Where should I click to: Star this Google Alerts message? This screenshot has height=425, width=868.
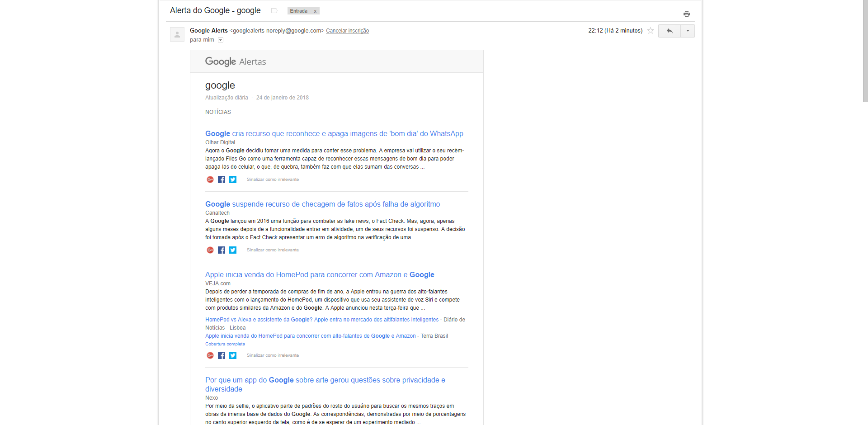(651, 31)
